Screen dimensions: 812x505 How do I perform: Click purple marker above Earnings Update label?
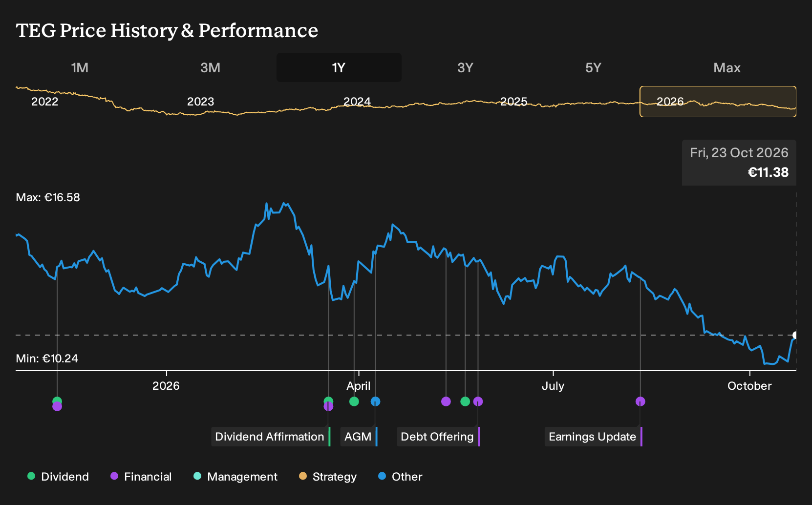click(x=641, y=401)
